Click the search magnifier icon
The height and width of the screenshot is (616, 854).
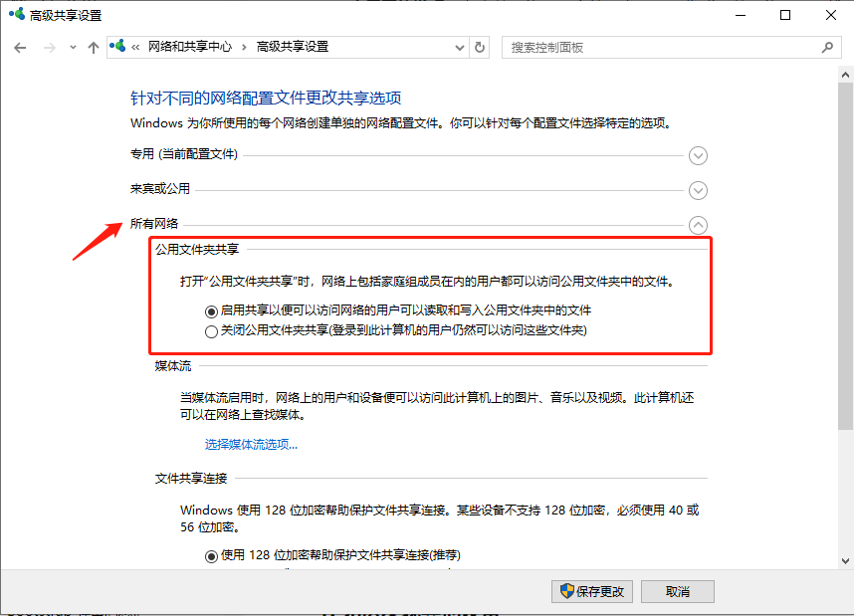pos(827,47)
